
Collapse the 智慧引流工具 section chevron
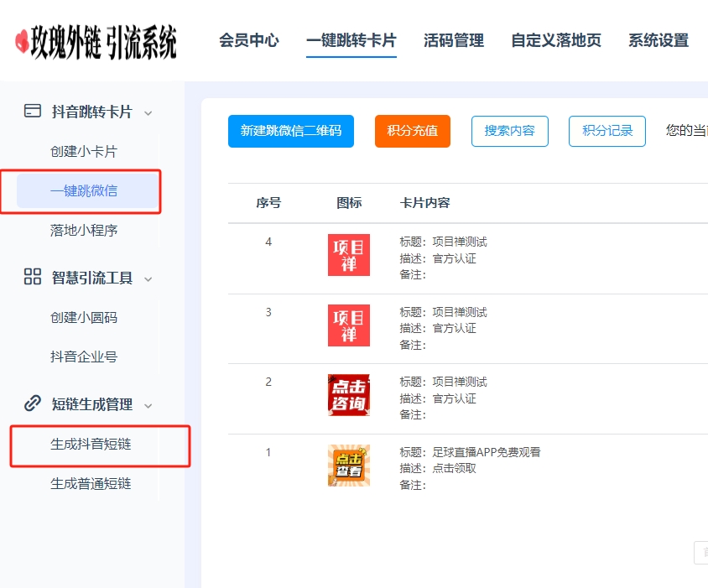click(148, 278)
